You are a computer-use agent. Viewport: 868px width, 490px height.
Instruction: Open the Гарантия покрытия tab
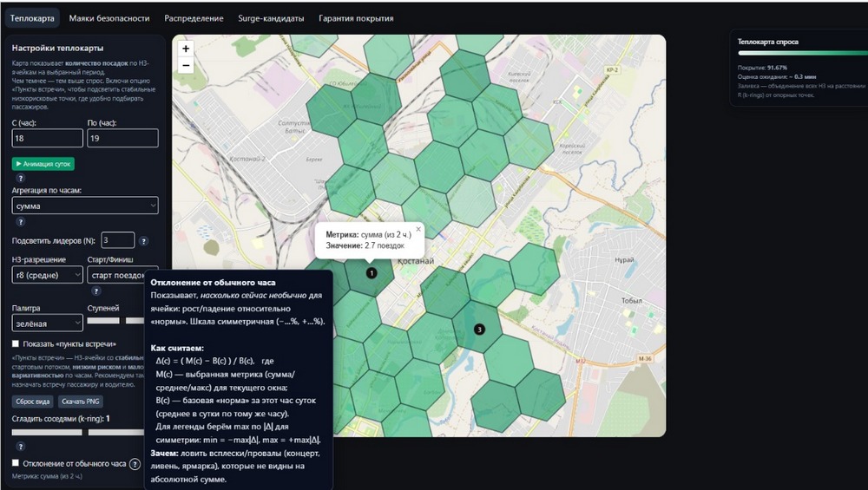[356, 18]
